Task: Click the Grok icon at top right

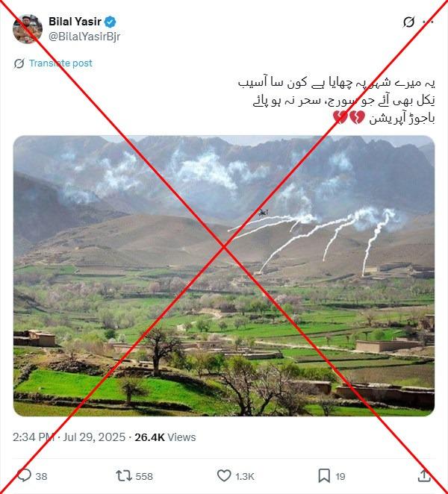Action: pos(408,22)
